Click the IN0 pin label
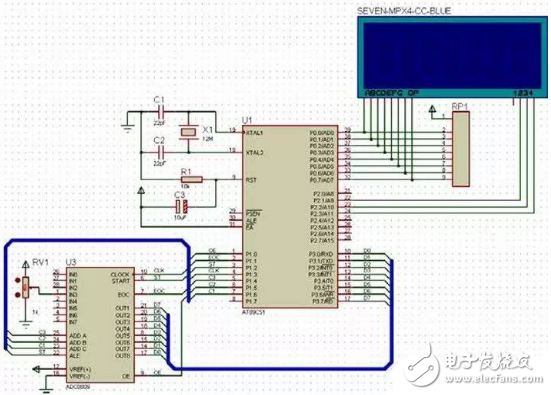Screen dimensions: 551x395 73,274
